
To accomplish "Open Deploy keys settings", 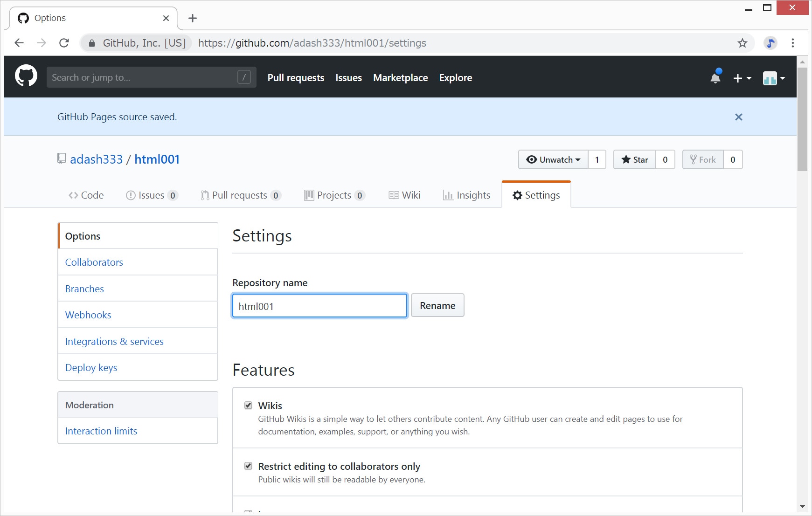I will [138, 367].
